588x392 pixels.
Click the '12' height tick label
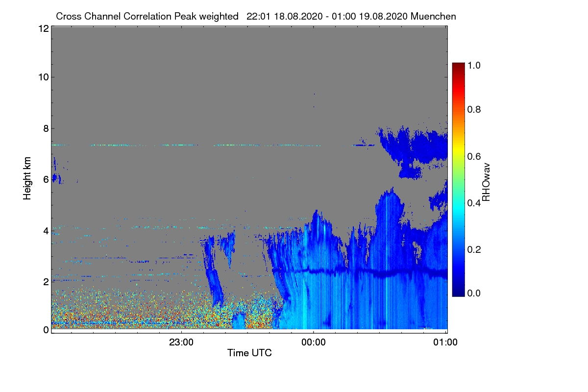click(x=43, y=29)
